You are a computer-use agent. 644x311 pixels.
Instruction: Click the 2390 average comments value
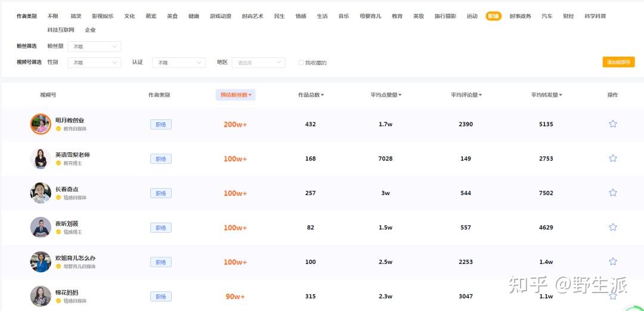pos(466,124)
